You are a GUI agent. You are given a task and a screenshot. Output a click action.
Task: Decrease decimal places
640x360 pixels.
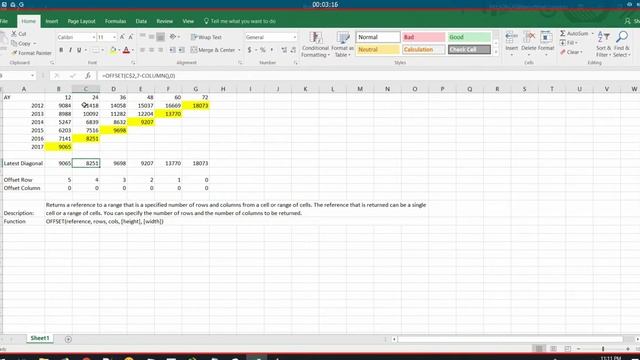click(293, 50)
